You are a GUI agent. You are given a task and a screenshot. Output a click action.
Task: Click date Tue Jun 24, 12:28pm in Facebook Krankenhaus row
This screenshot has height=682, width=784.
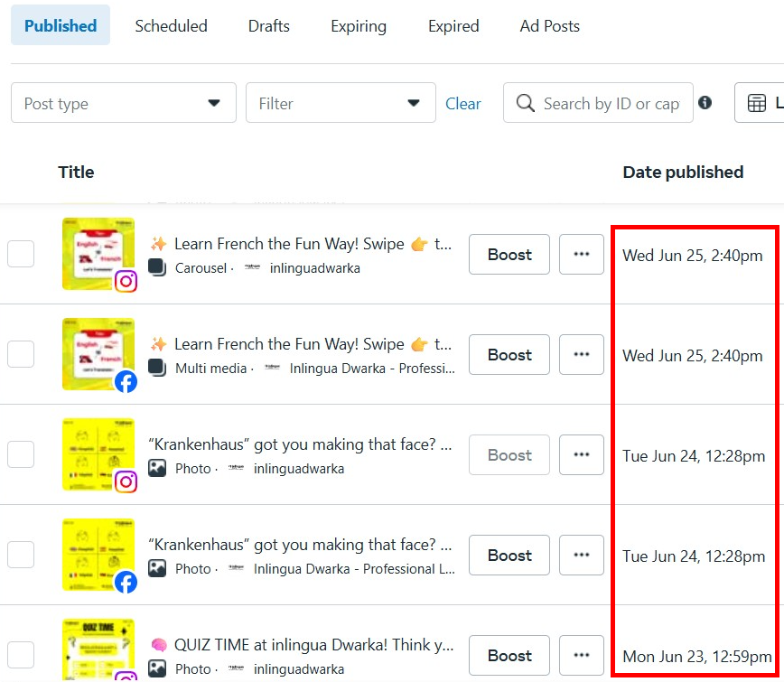coord(694,556)
